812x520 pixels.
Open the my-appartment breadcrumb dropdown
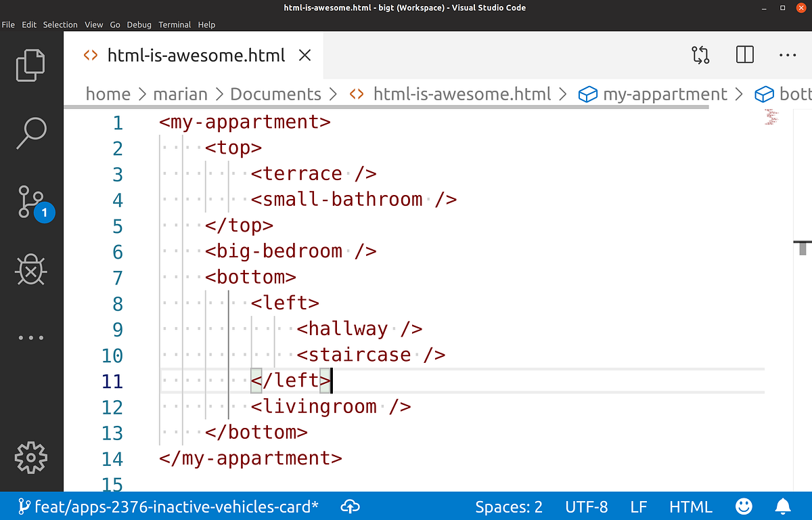[664, 94]
